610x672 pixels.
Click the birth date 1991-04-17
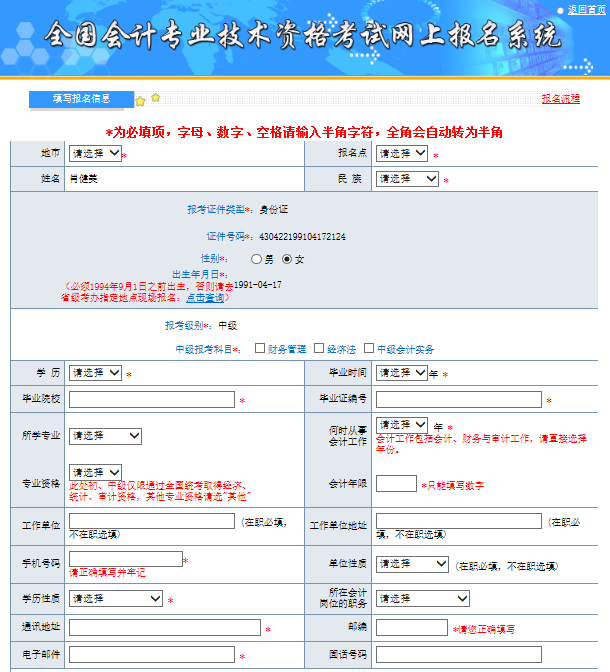tap(258, 285)
